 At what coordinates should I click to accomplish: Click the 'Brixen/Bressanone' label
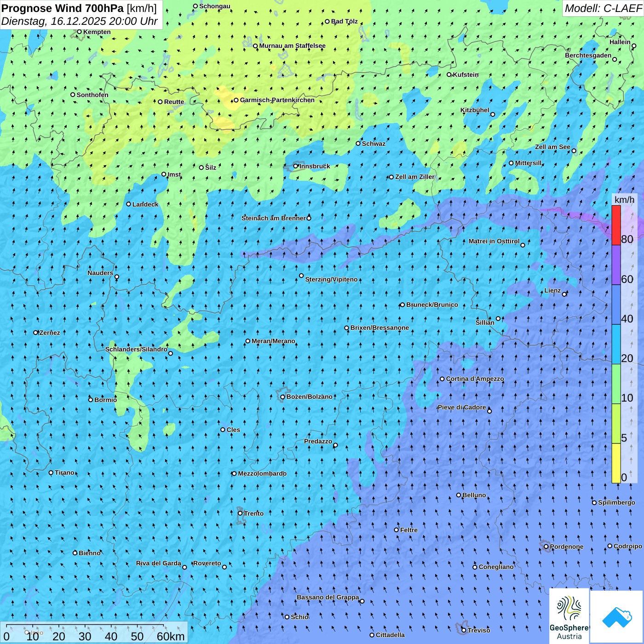(x=380, y=328)
